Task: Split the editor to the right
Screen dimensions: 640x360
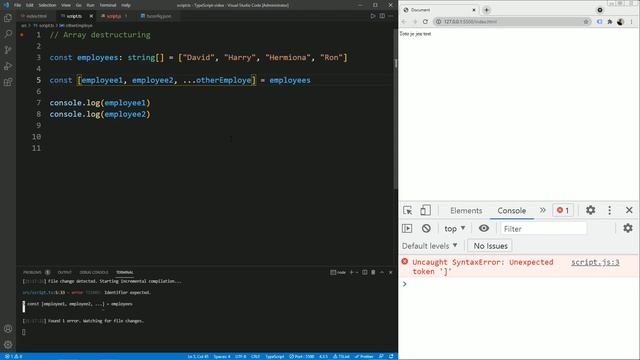Action: (382, 16)
